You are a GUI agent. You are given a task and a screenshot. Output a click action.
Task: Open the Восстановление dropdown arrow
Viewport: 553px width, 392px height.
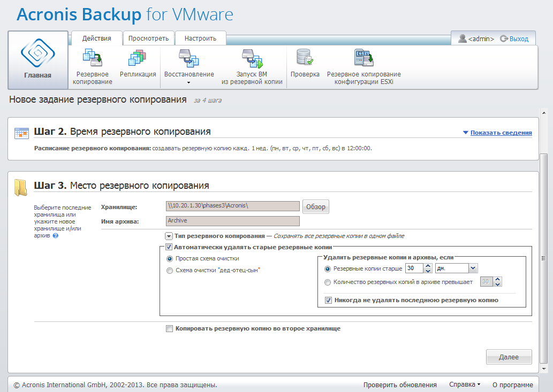[x=188, y=83]
